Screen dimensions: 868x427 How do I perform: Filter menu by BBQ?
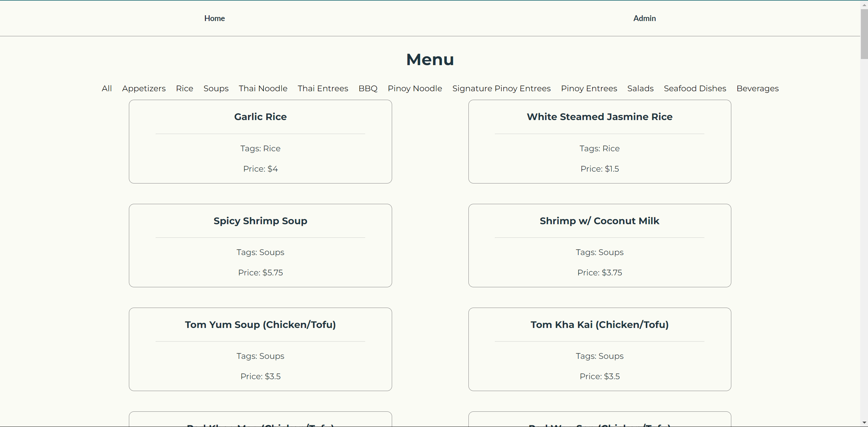[367, 88]
